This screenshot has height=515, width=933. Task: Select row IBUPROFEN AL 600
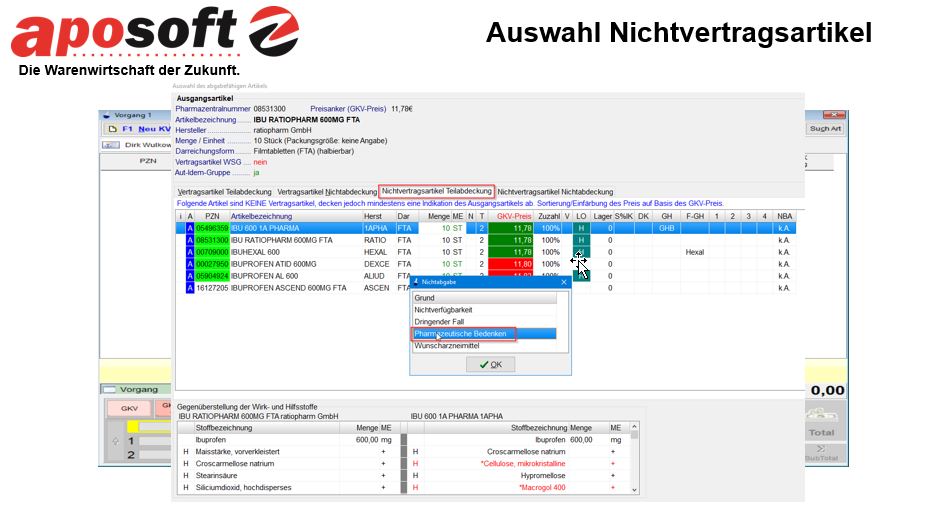click(x=486, y=276)
